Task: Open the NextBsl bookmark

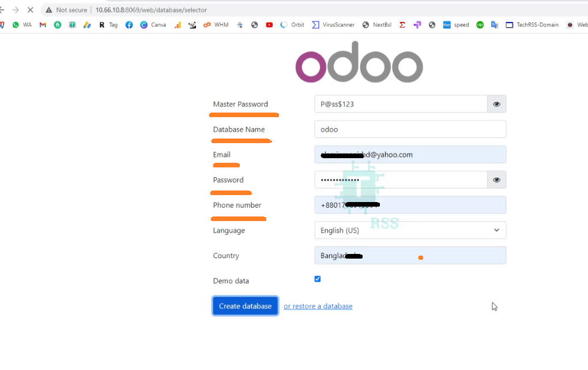Action: coord(377,25)
